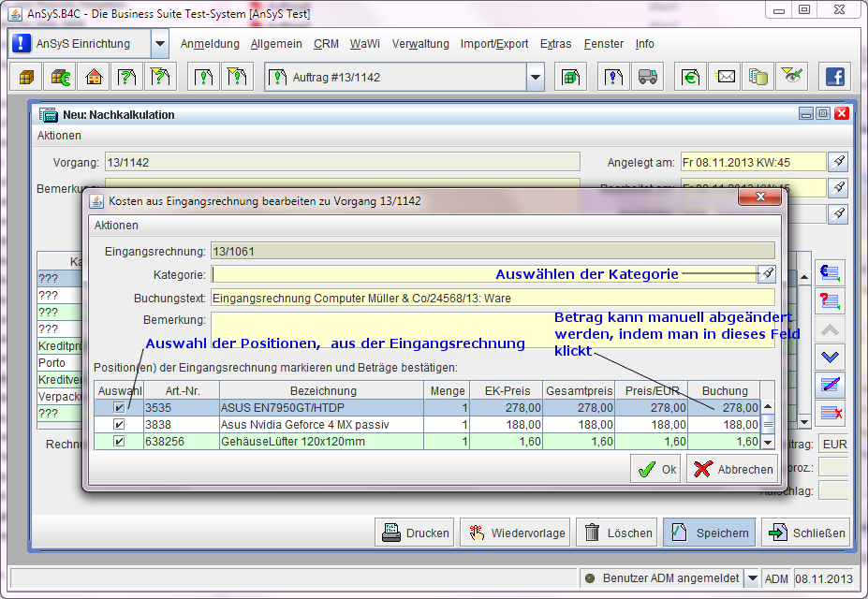Click the euro-list icon in the right sidebar
Image resolution: width=868 pixels, height=599 pixels.
click(831, 273)
